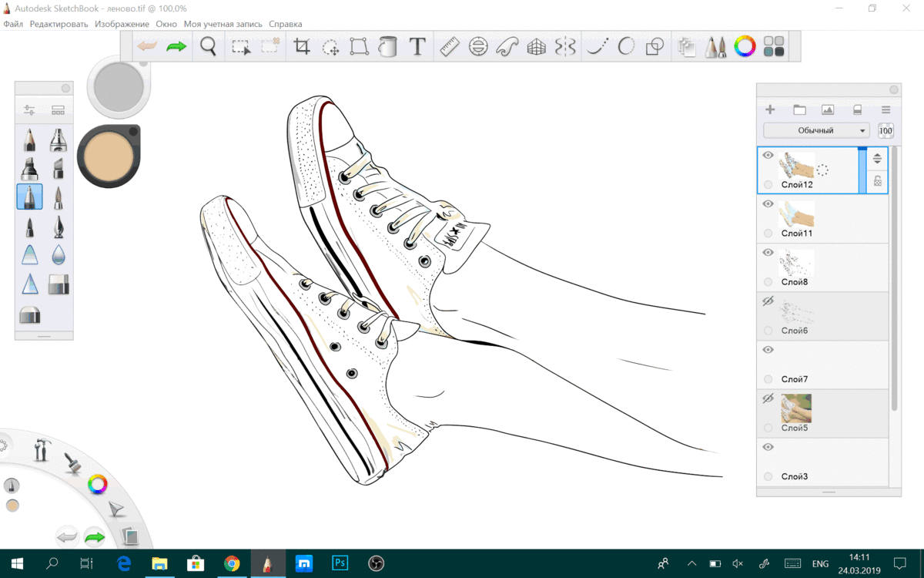Select the Zoom magnifier tool
This screenshot has height=578, width=924.
[208, 46]
